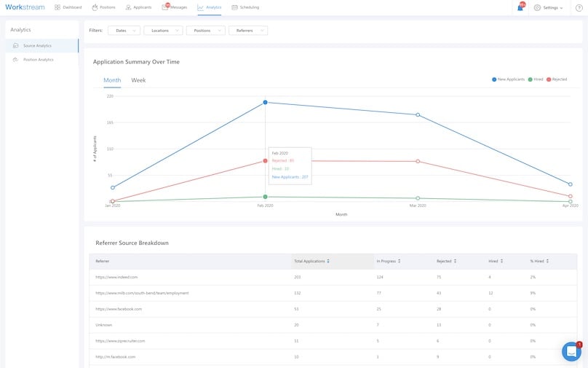Expand the Dates filter dropdown
This screenshot has width=588, height=368.
124,31
